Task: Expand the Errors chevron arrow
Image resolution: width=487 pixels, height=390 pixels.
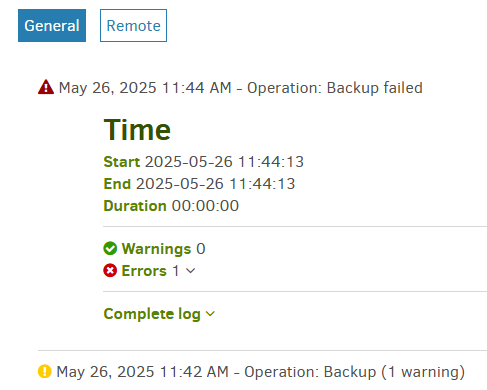Action: click(191, 271)
